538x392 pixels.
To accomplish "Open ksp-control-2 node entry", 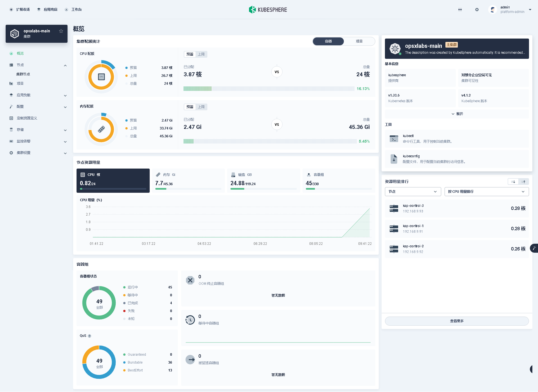I will point(457,249).
